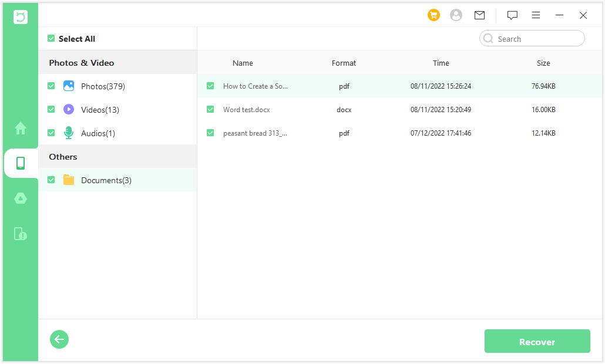Uncheck the Photos(379) checkbox
This screenshot has width=605, height=364.
click(51, 86)
